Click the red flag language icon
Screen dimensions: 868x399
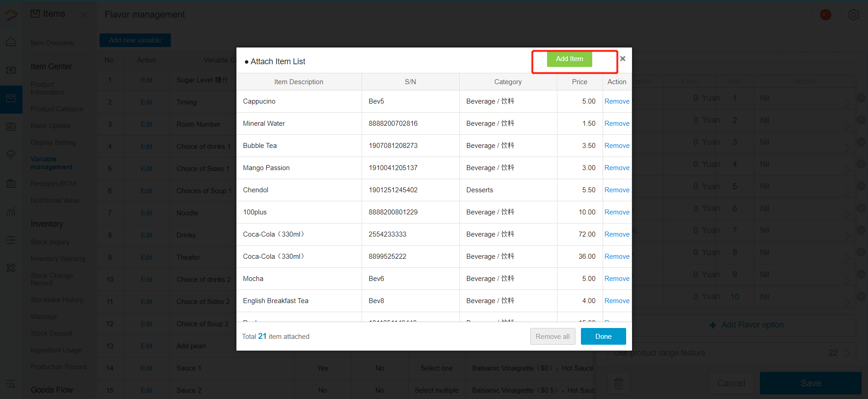[x=826, y=14]
